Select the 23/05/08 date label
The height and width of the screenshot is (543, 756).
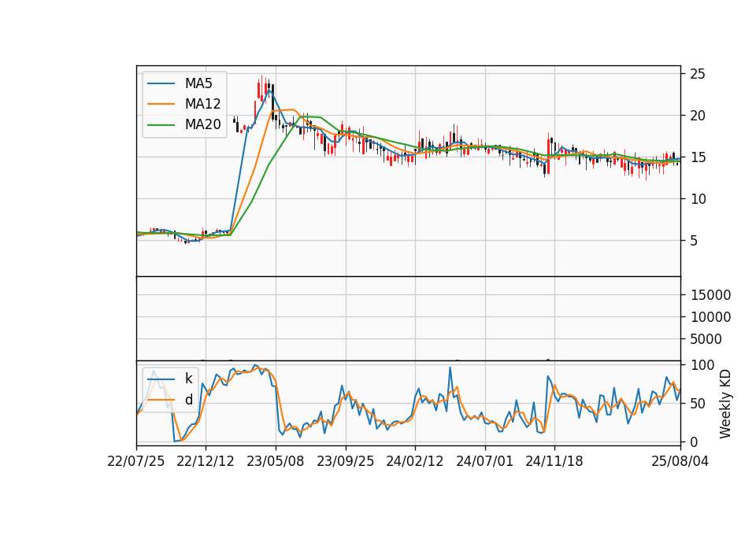pyautogui.click(x=276, y=461)
